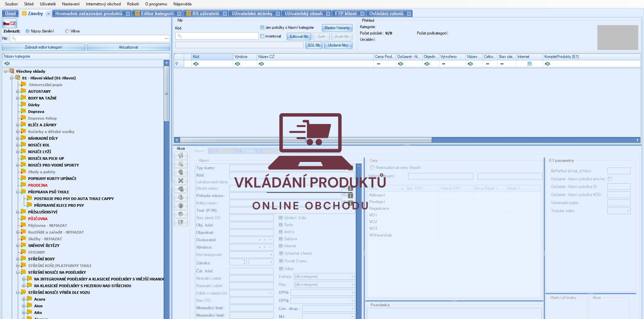
Task: Click the PŮJČOVNA folder icon
Action: pos(23,218)
